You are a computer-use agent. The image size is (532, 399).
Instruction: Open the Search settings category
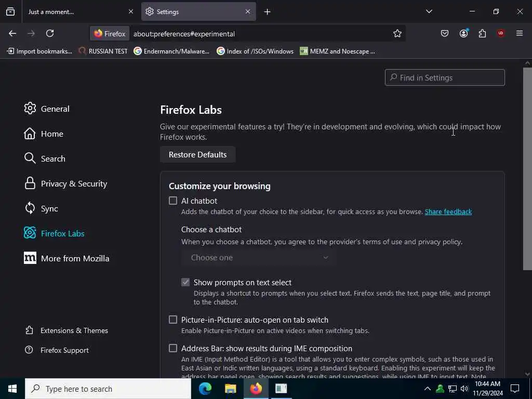45,158
